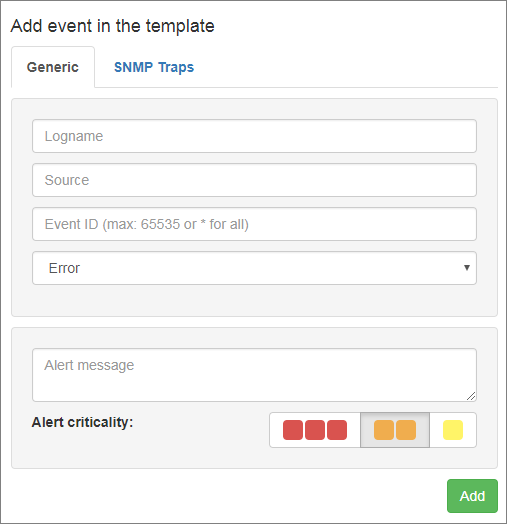
Task: Pick the single yellow low criticality option
Action: [x=453, y=430]
